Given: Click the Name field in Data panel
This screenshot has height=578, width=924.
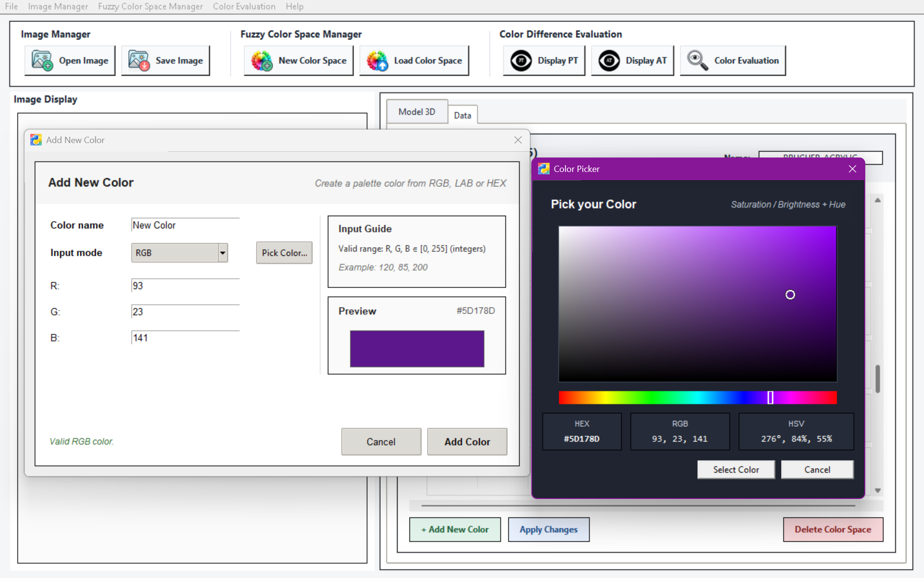Looking at the screenshot, I should (x=820, y=158).
